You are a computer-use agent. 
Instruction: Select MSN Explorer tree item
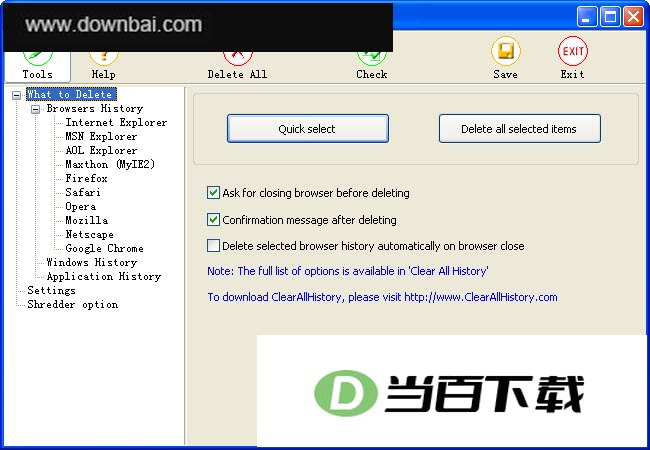coord(101,136)
